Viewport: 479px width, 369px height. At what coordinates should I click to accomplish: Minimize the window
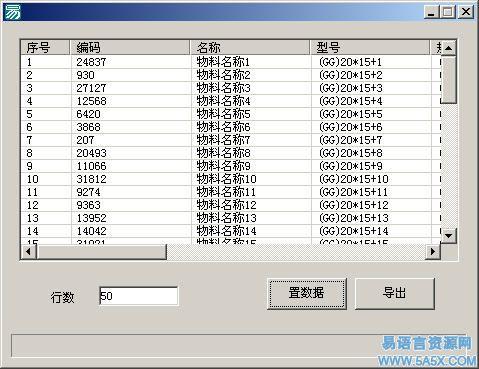432,12
